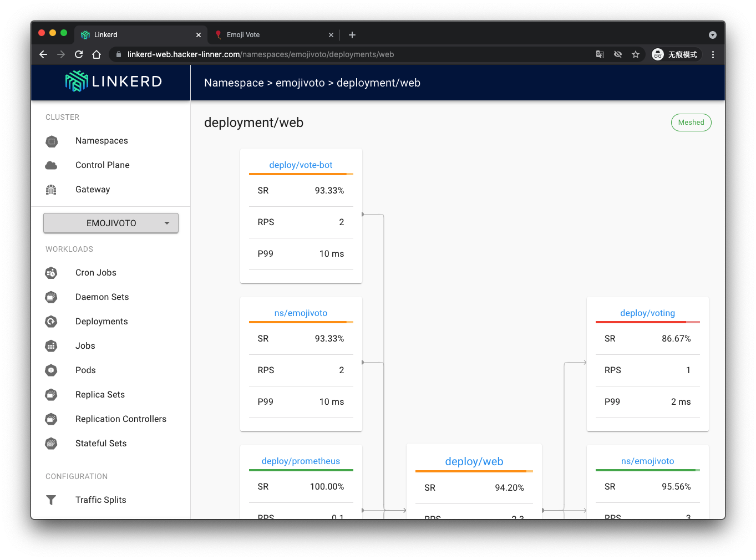
Task: Open Control Plane in the sidebar
Action: click(103, 165)
